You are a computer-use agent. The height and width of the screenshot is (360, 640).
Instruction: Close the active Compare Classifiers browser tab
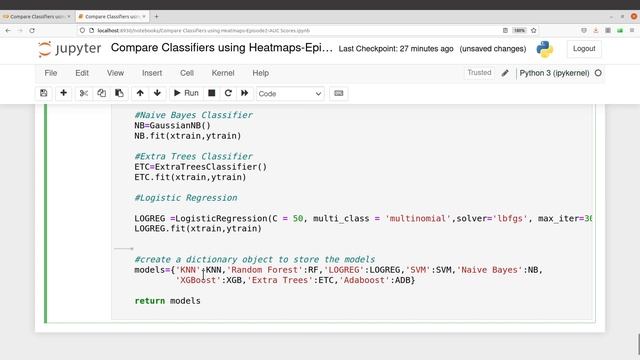pos(144,17)
